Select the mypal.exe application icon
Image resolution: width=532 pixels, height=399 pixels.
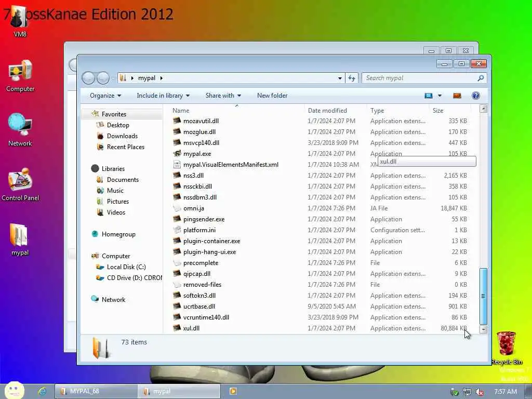click(x=177, y=153)
